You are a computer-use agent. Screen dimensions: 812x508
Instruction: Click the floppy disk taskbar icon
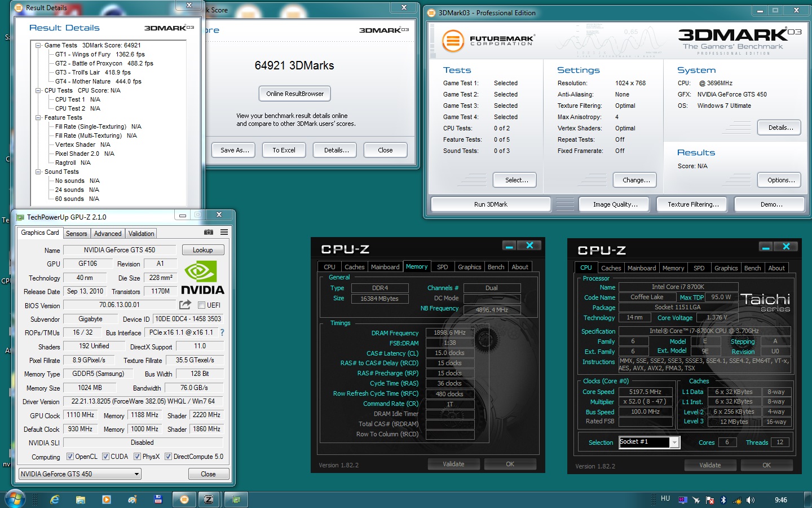[158, 500]
